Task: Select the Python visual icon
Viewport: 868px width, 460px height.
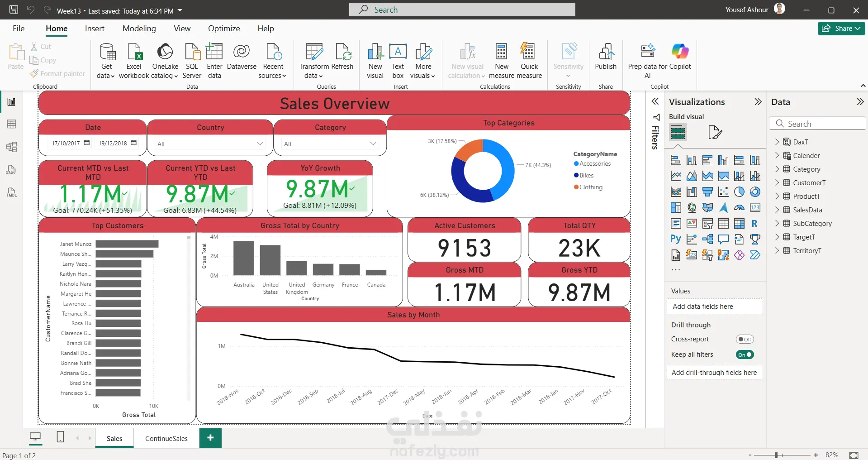Action: 675,239
